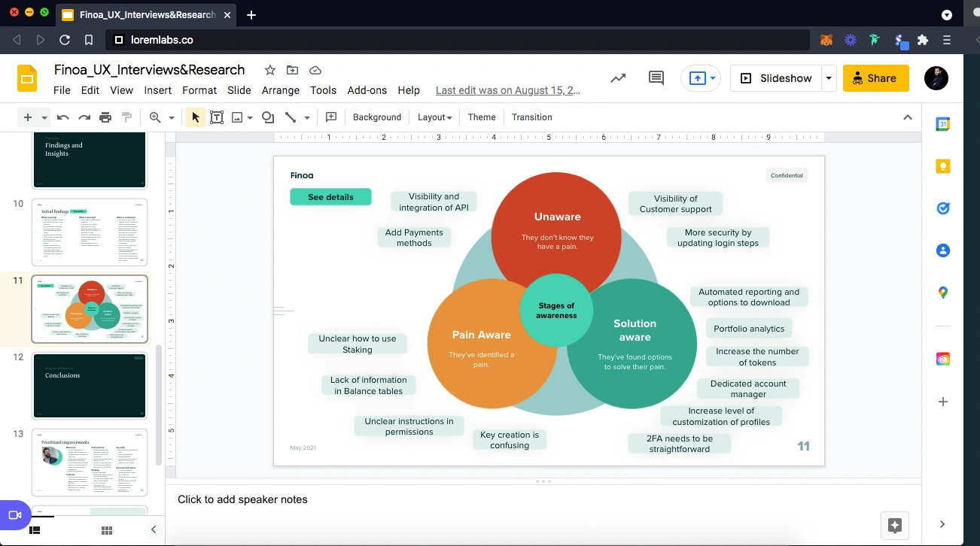Get more add-ons plus icon
The width and height of the screenshot is (980, 546).
tap(943, 402)
